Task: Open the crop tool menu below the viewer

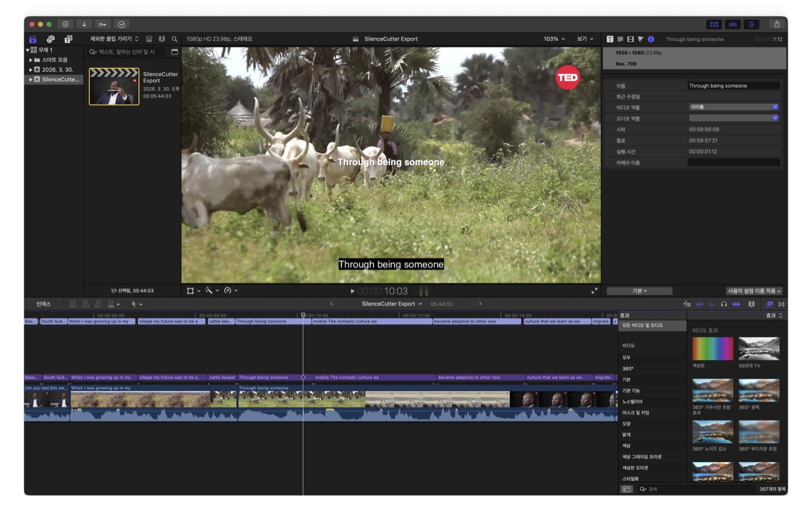Action: 193,290
